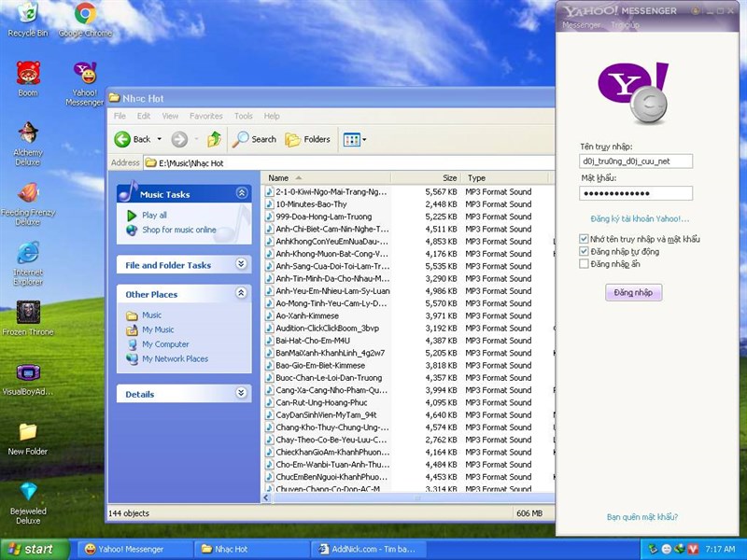Toggle 'Đăng nhập tự động' checkbox
This screenshot has height=560, width=747.
(x=584, y=251)
